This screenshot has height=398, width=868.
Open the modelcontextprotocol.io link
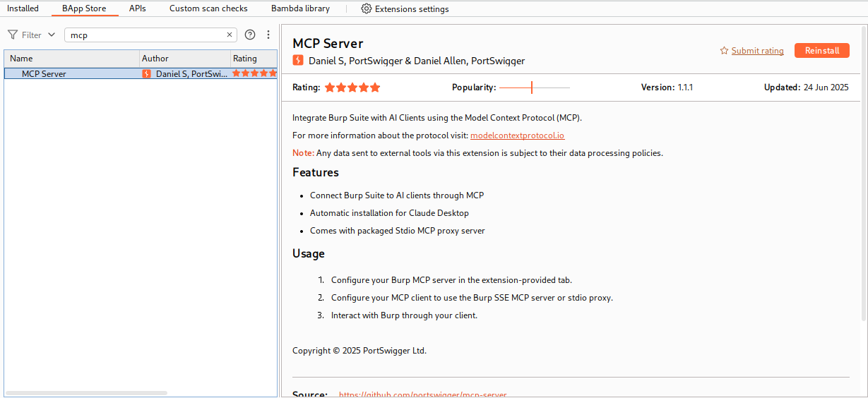[517, 135]
